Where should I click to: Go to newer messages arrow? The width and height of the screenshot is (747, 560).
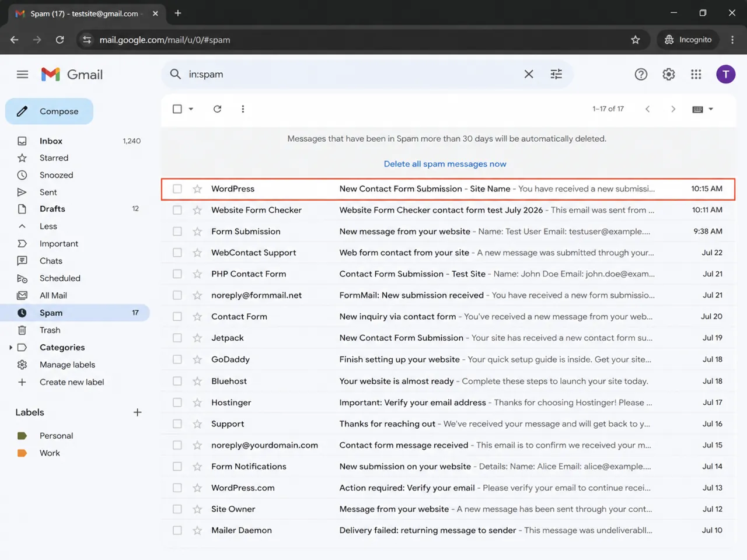coord(647,109)
